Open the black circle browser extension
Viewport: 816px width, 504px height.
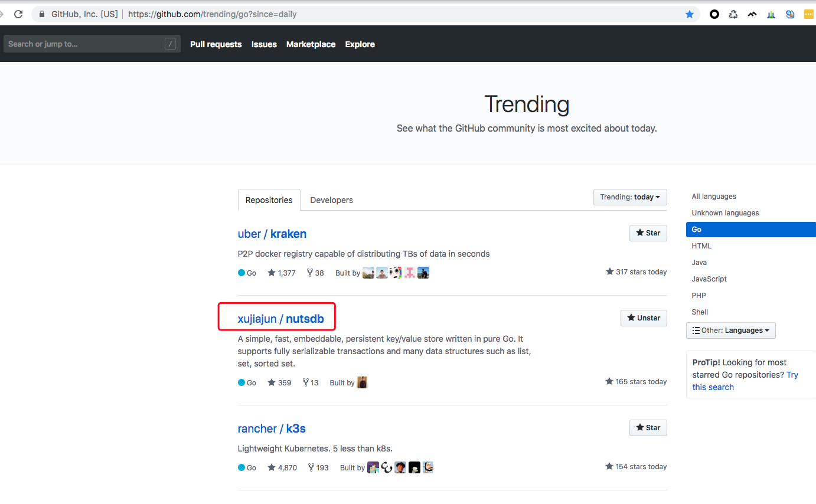click(x=714, y=14)
